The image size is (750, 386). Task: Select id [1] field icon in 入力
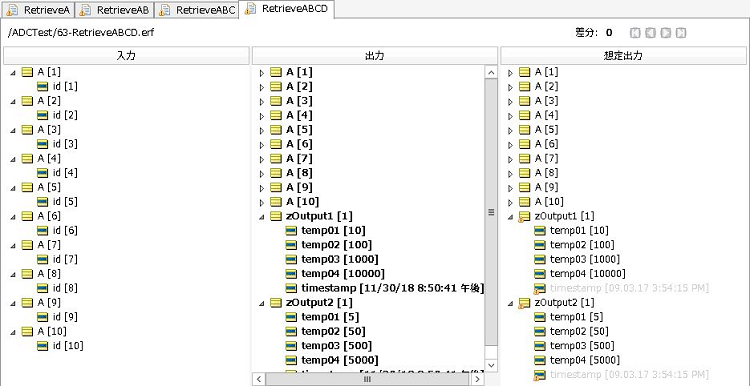[x=43, y=87]
